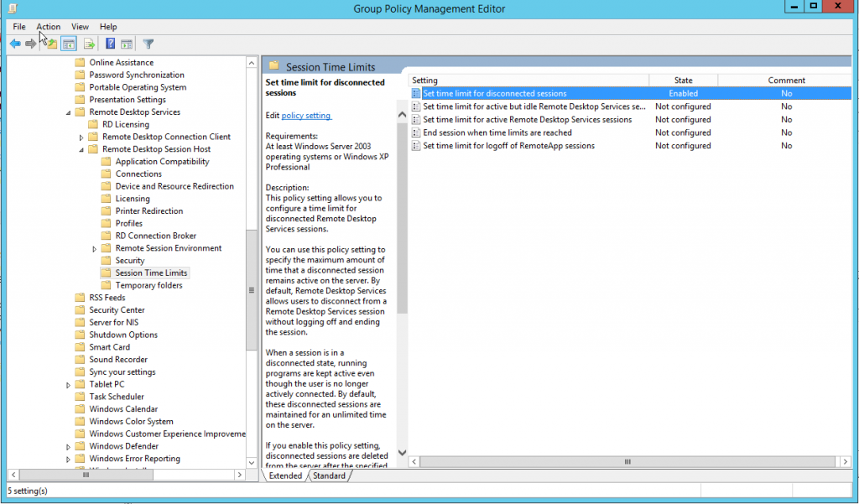Open Help using the question mark icon

tap(111, 44)
